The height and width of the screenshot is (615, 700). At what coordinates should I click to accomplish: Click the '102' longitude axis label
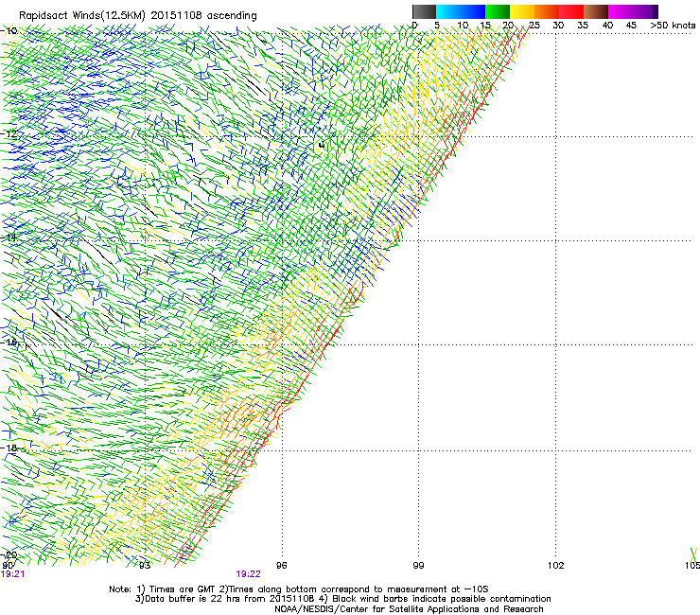[556, 566]
